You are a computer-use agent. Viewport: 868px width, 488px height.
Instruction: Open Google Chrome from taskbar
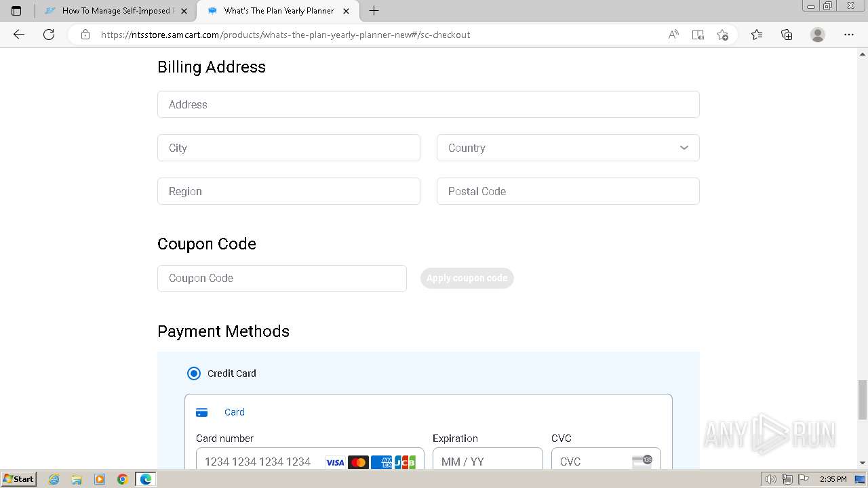click(x=123, y=479)
